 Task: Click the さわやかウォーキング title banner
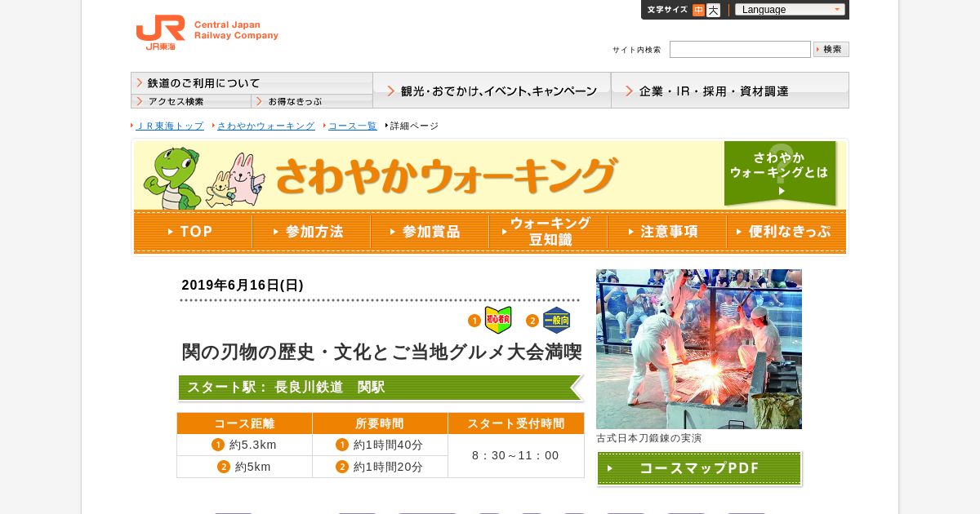[445, 175]
